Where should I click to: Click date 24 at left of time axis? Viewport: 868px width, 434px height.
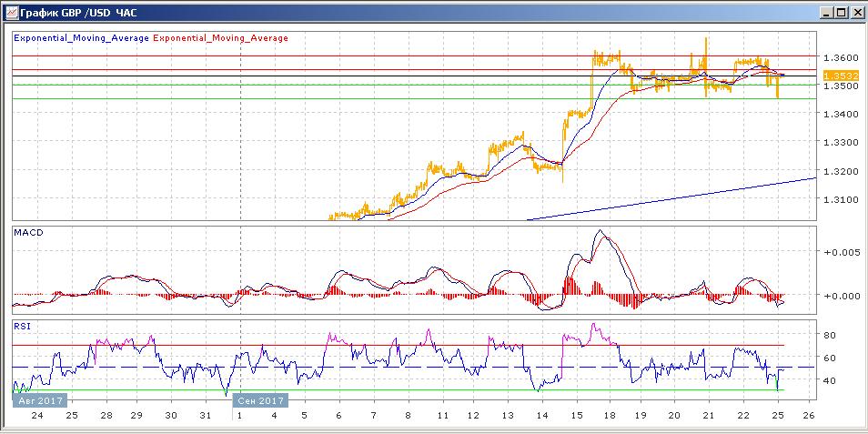[37, 415]
